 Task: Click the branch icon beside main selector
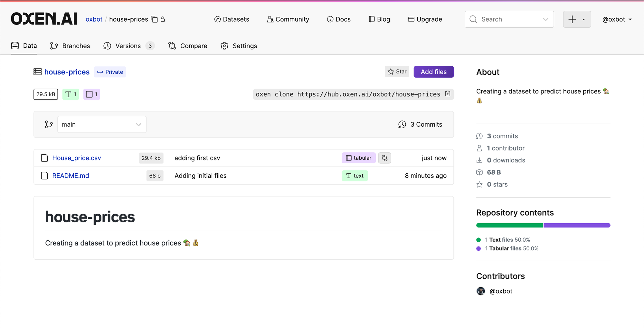[x=49, y=124]
